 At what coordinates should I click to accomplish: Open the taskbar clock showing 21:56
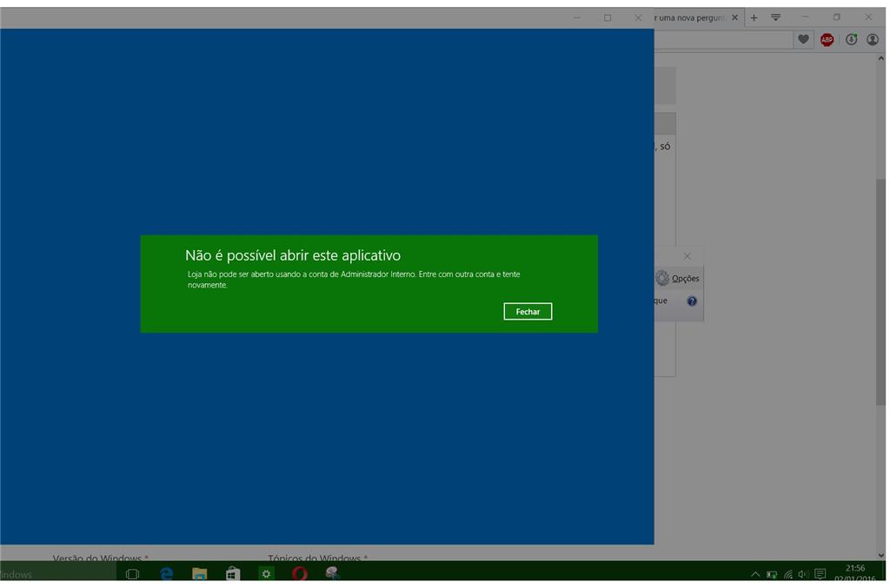coord(855,572)
